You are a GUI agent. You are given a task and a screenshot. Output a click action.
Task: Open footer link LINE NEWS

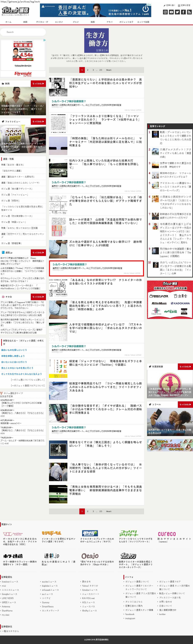pos(8,598)
